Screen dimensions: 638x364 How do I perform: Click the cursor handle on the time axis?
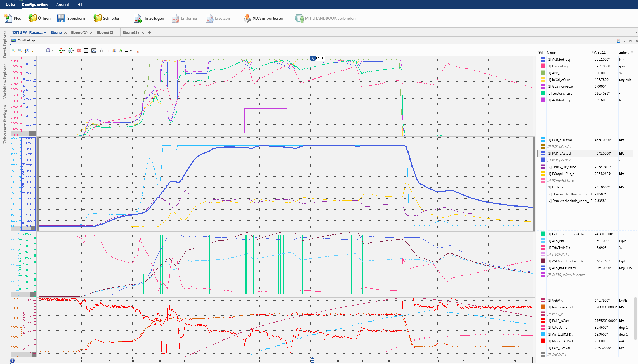click(x=313, y=360)
